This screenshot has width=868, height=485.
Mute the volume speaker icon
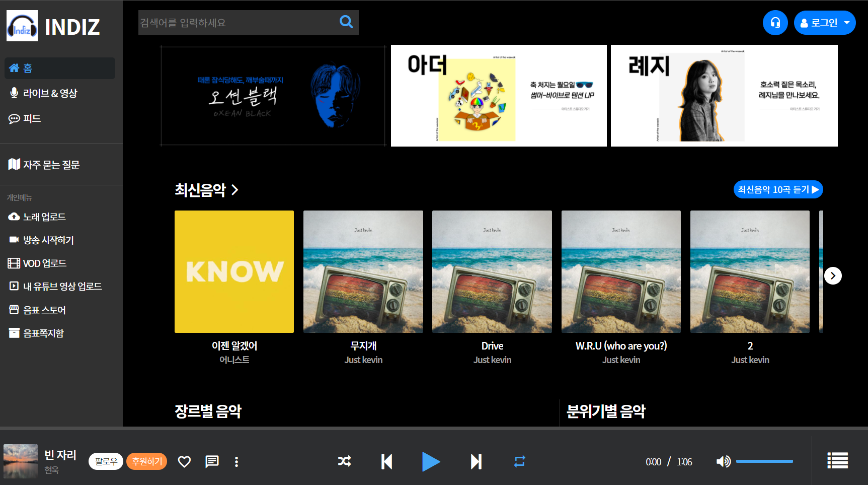(x=723, y=461)
